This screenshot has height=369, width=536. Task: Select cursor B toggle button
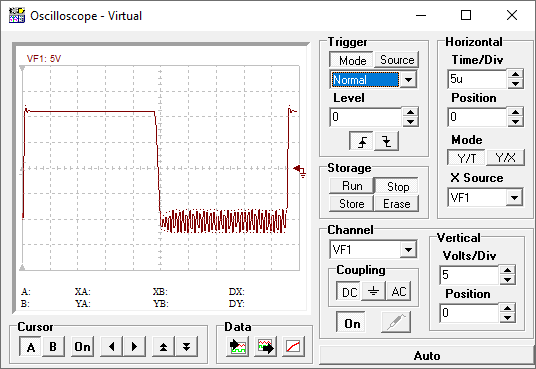tap(53, 347)
